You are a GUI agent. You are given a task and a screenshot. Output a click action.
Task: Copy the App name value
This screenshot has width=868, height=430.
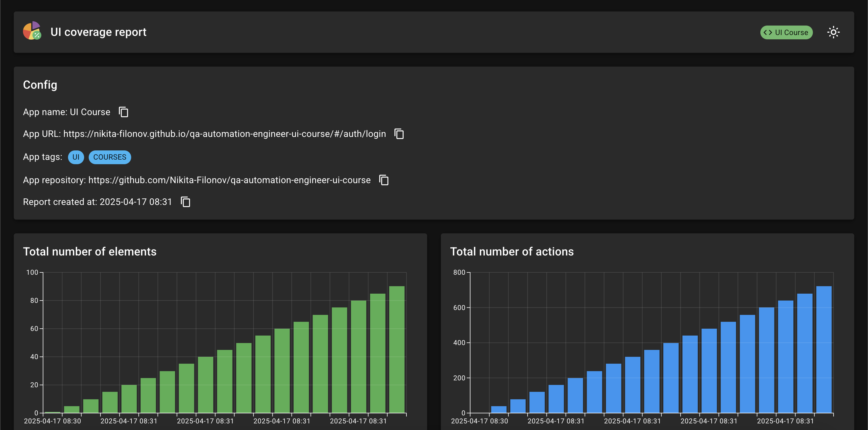coord(124,112)
